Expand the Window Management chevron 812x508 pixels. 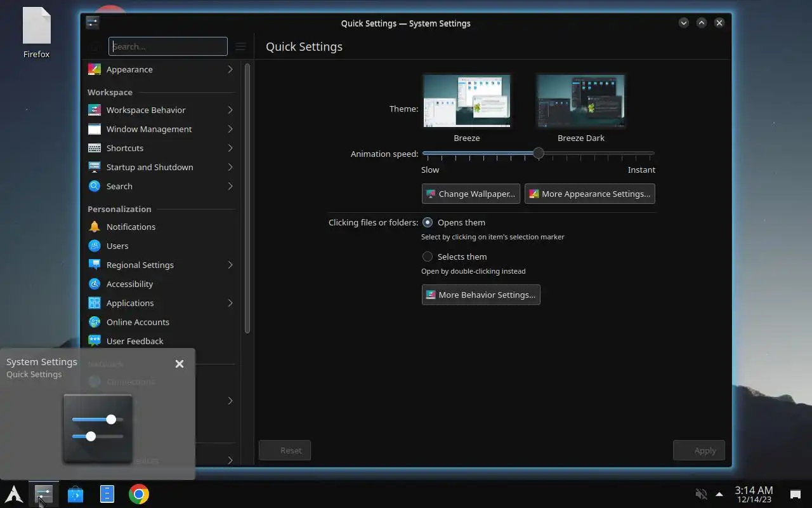pos(230,129)
